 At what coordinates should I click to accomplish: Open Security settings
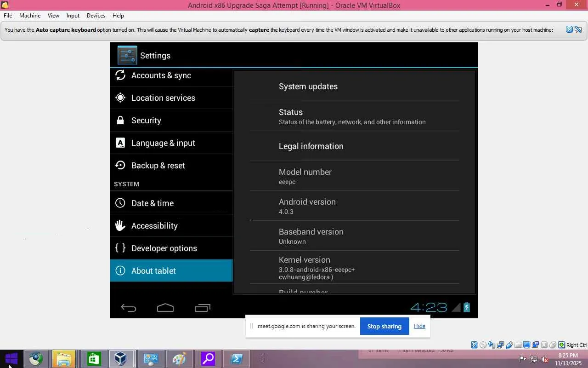coord(171,120)
